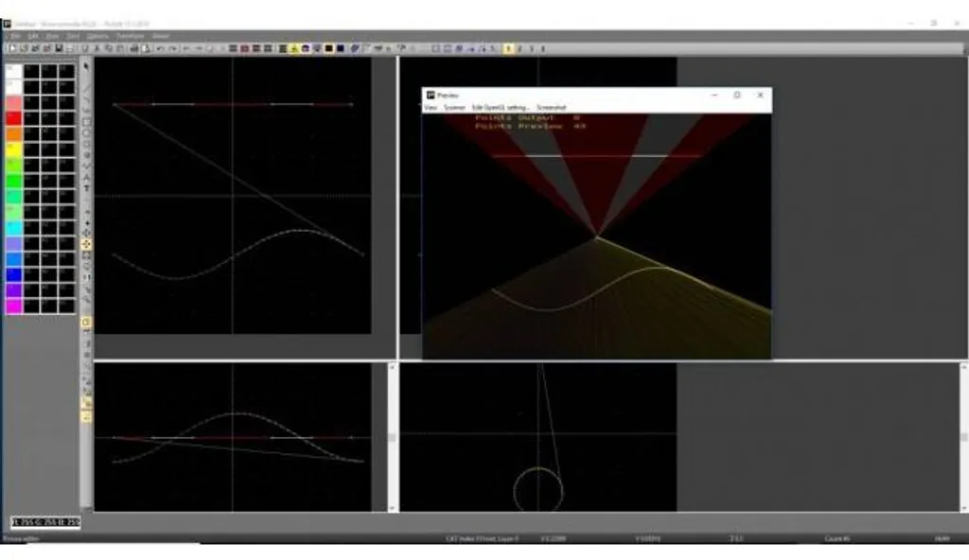Choose the magenta swatch in the palette
The height and width of the screenshot is (560, 969).
[x=13, y=306]
